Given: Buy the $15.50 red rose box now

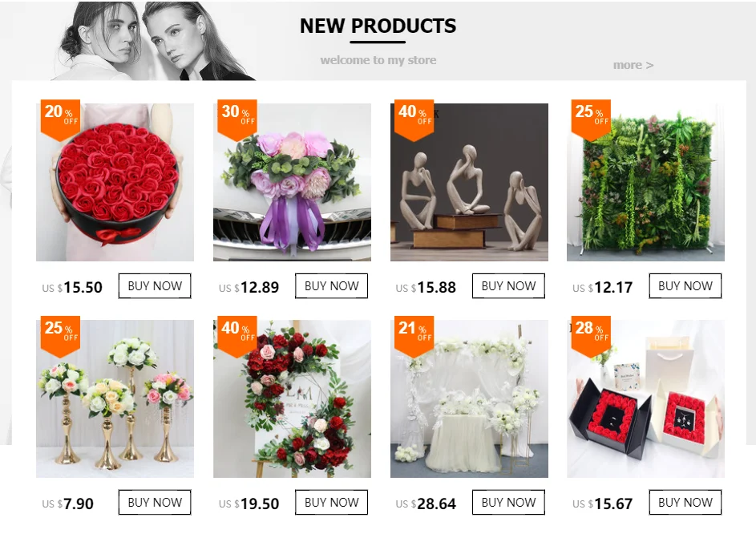Looking at the screenshot, I should click(x=155, y=286).
